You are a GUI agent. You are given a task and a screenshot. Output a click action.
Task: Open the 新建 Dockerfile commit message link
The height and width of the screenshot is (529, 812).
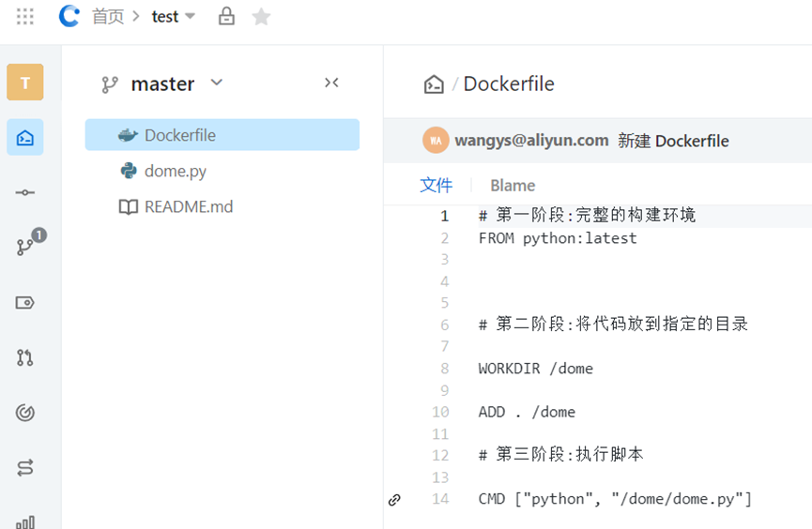click(x=673, y=141)
